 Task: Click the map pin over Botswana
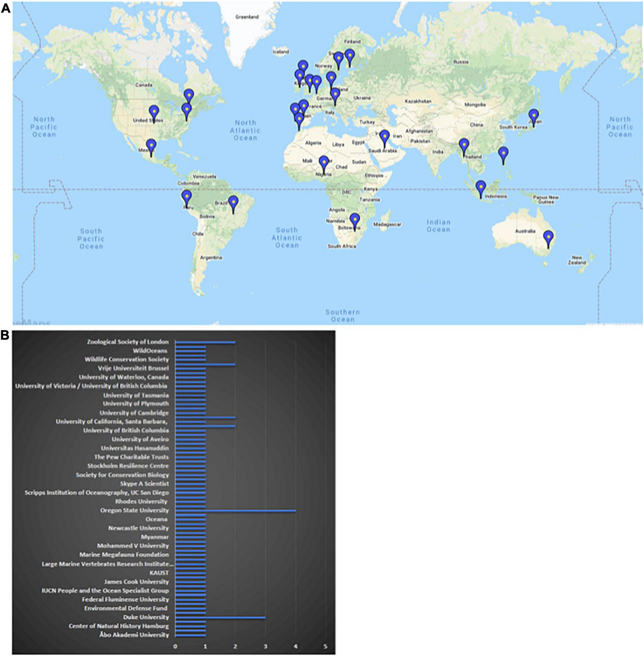click(x=354, y=220)
